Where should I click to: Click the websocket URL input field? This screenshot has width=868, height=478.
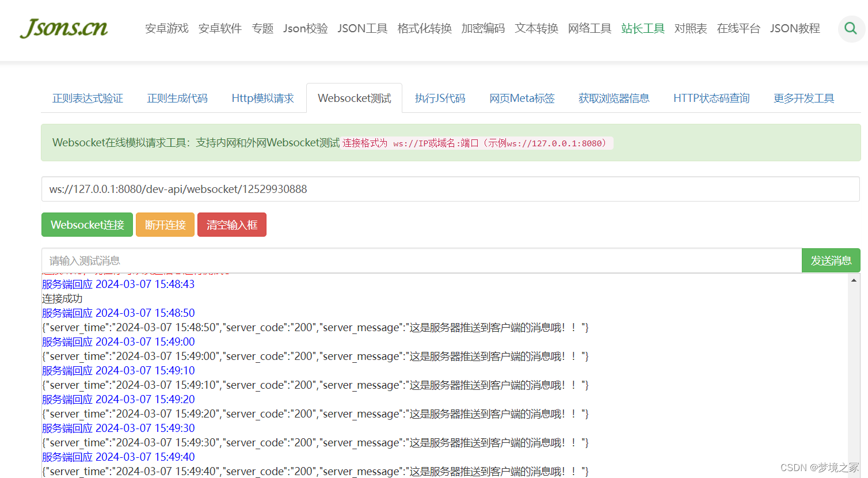click(451, 189)
